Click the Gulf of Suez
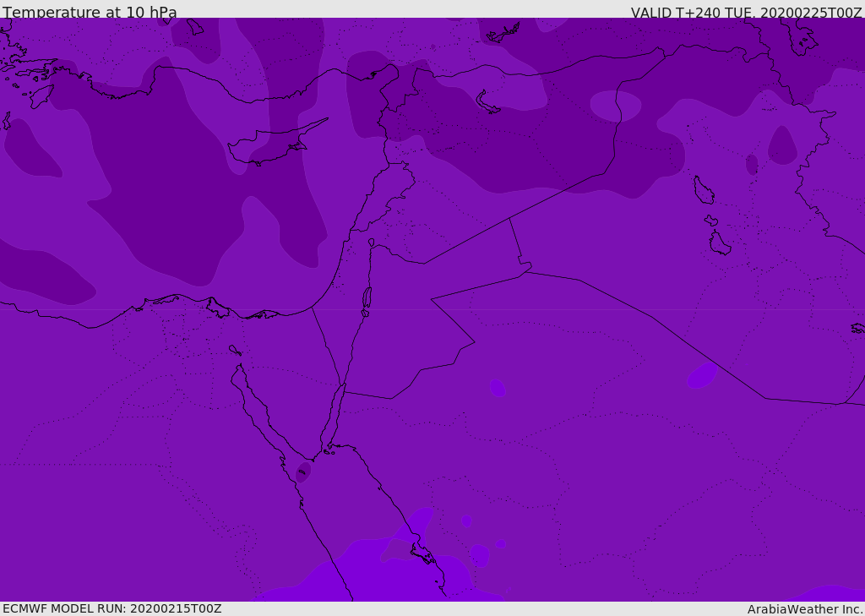This screenshot has height=616, width=865. (x=253, y=406)
